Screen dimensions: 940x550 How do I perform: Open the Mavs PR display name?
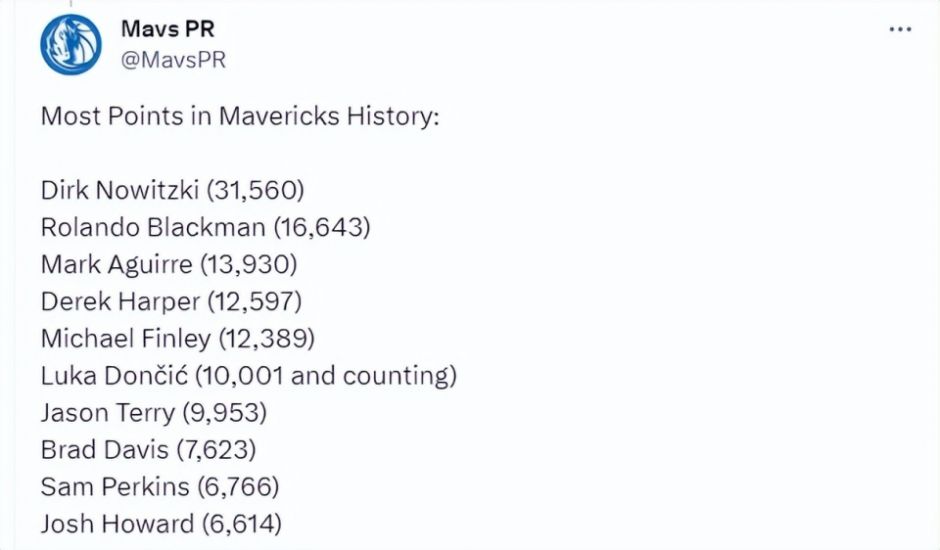[x=167, y=28]
